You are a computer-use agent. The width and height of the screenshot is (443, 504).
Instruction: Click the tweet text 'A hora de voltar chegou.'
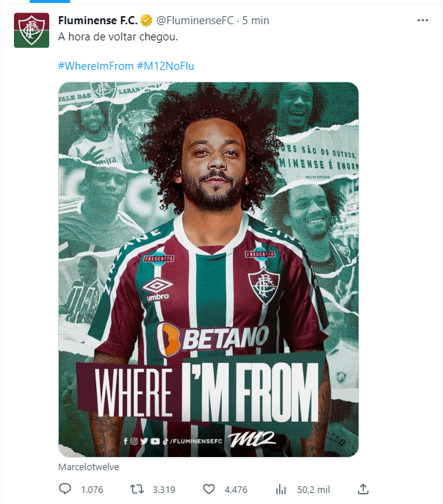[118, 37]
